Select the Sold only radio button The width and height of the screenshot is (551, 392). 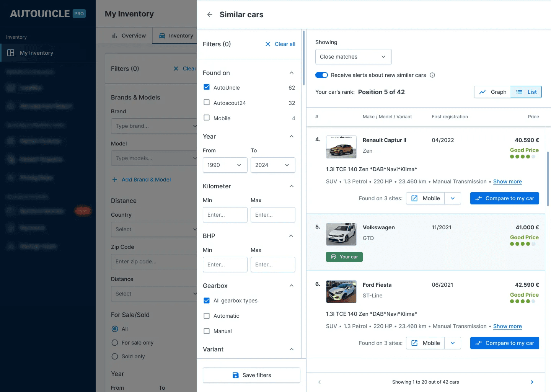[x=115, y=356]
